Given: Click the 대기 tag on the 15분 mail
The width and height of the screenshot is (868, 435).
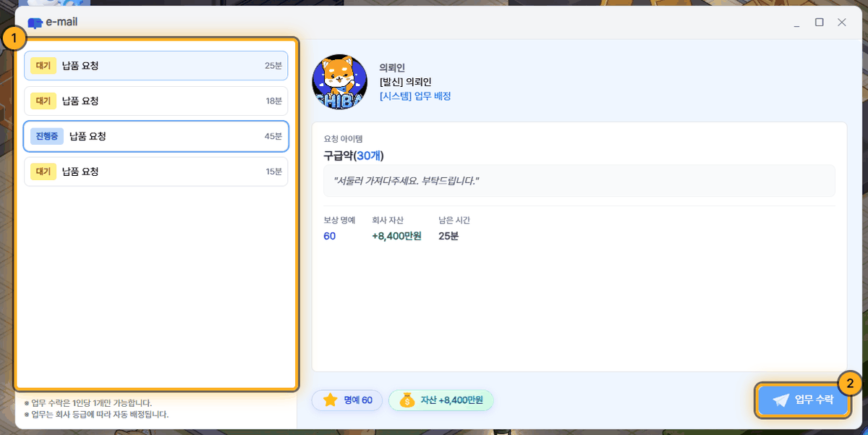Looking at the screenshot, I should (43, 172).
